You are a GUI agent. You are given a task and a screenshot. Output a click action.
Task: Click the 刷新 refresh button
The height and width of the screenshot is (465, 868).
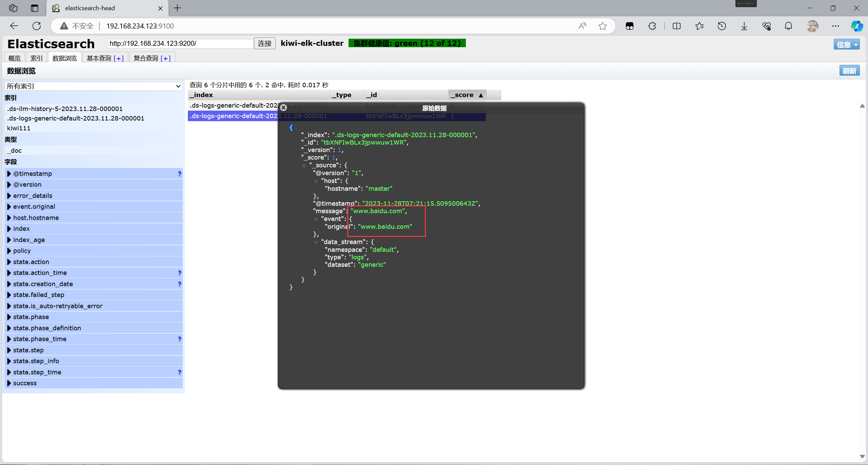pos(849,71)
